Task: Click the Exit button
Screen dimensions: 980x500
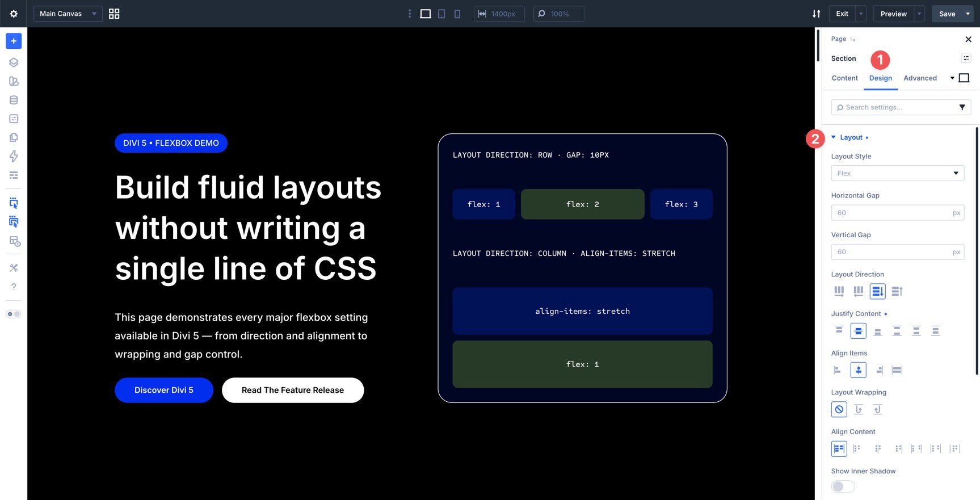Action: [842, 14]
